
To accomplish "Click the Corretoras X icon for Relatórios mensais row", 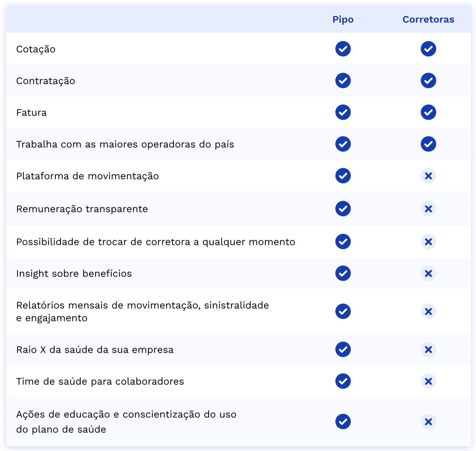I will pyautogui.click(x=428, y=312).
